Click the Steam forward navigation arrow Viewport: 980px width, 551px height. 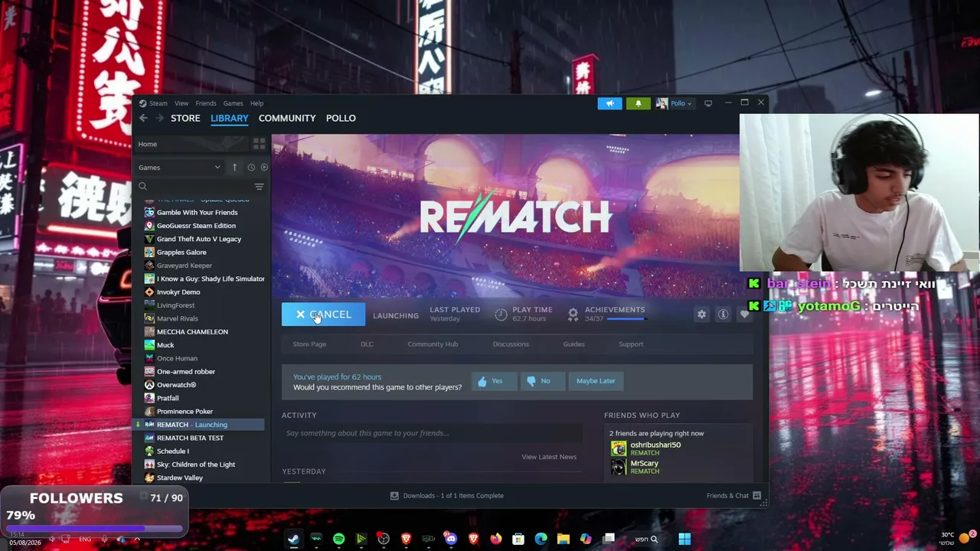(x=159, y=118)
